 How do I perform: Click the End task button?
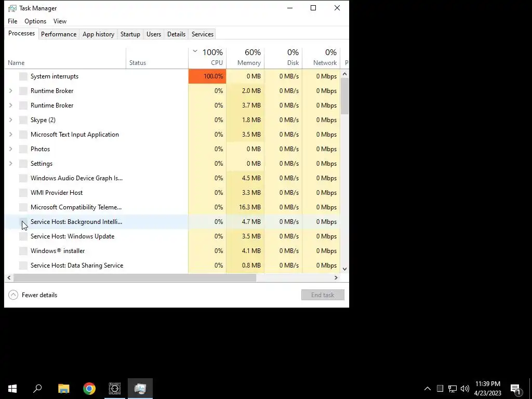pos(323,295)
